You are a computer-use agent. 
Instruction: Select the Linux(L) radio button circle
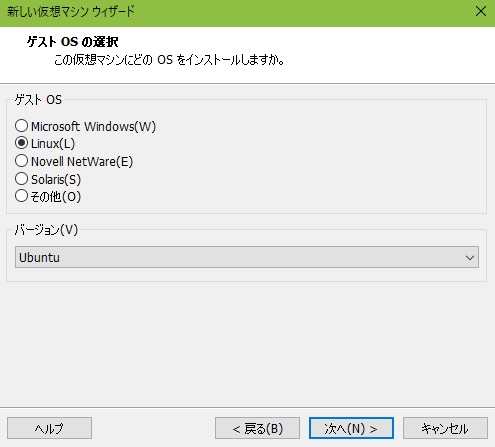click(x=21, y=143)
